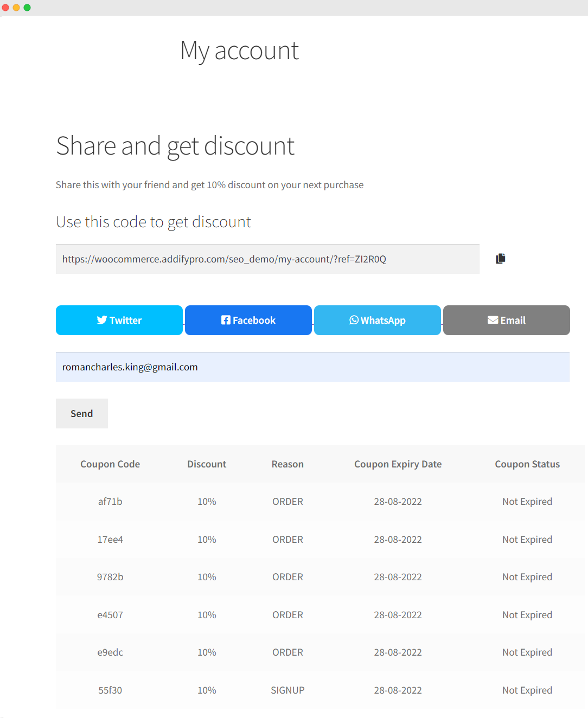Select coupon code 9782b

click(110, 577)
